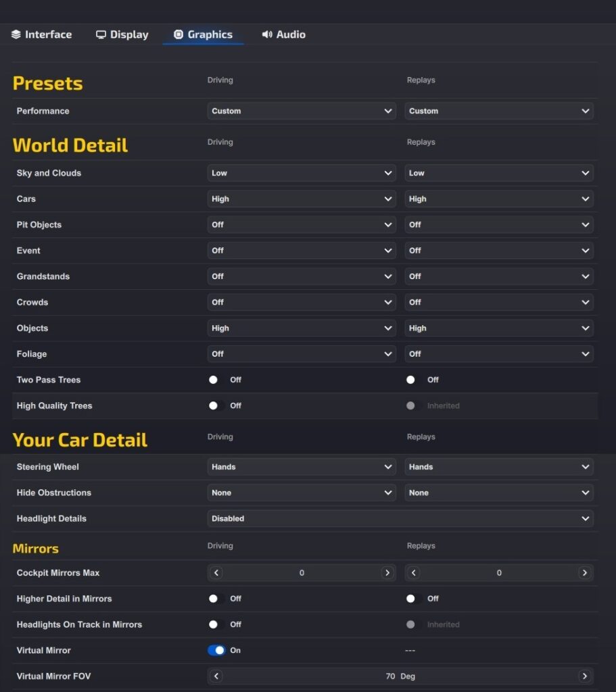Switch to the Audio tab
616x692 pixels.
coord(284,34)
